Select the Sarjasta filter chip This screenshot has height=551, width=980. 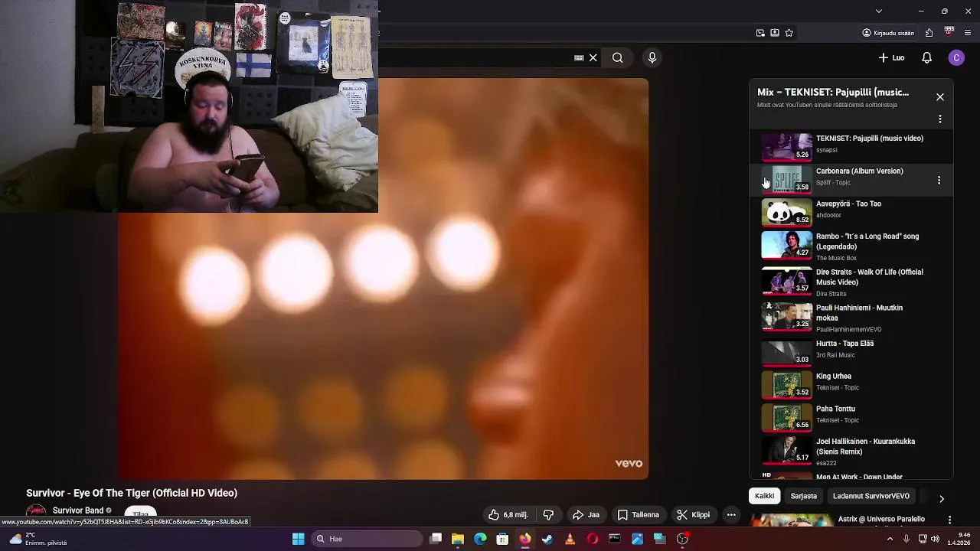(x=804, y=496)
